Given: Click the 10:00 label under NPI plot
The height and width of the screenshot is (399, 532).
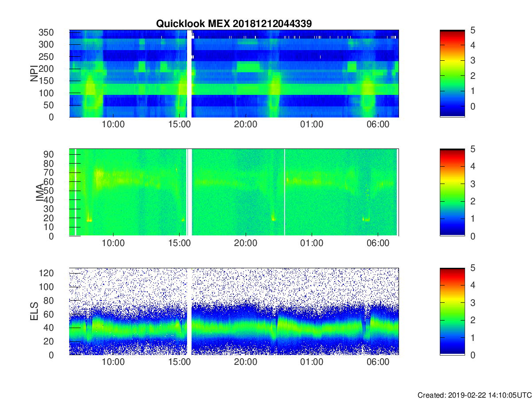Looking at the screenshot, I should pos(113,125).
